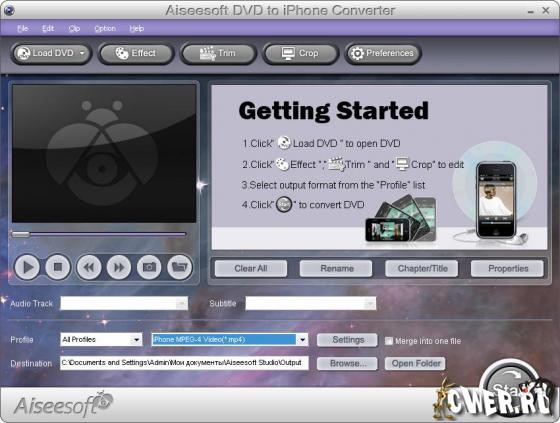Open the Crop tool
This screenshot has width=560, height=423.
(x=300, y=54)
